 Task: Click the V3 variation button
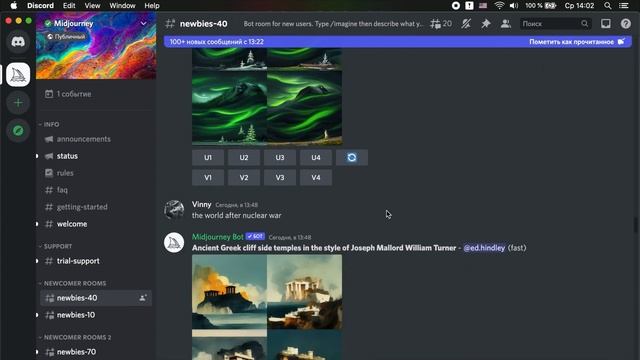click(x=280, y=178)
